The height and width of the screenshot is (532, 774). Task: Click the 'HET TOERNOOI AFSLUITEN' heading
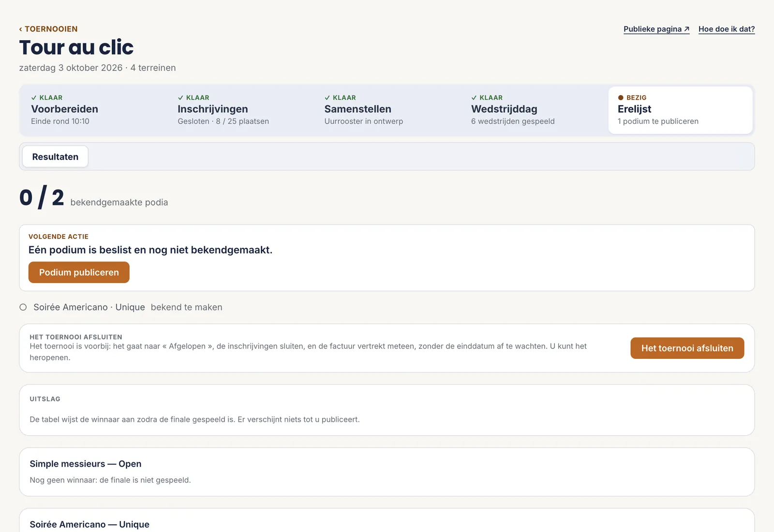(x=76, y=337)
